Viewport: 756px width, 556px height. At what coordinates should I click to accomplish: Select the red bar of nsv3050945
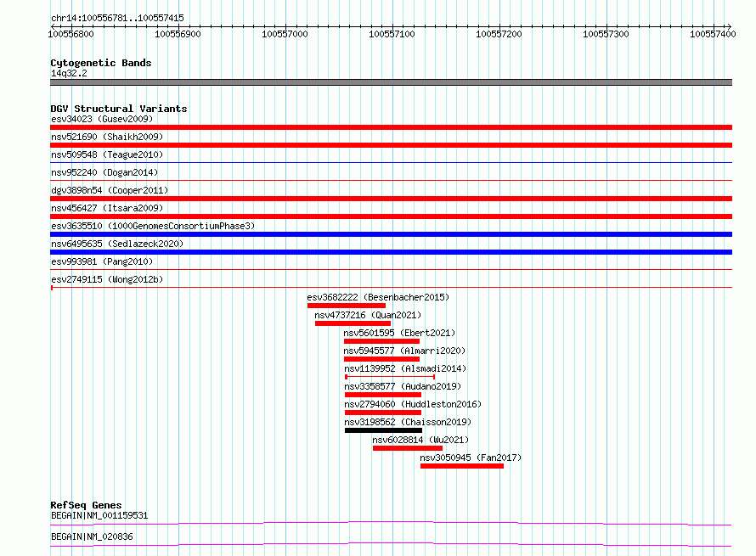(462, 466)
